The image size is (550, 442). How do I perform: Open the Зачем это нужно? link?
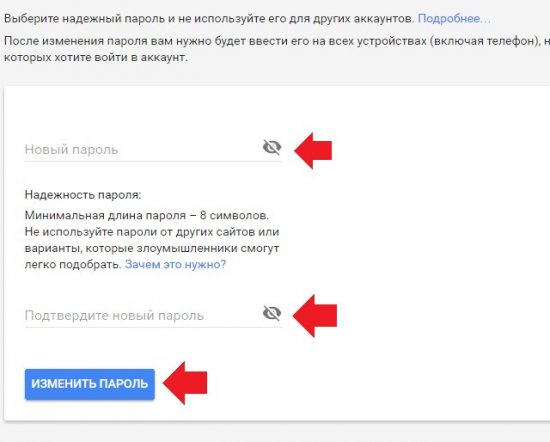pos(175,264)
